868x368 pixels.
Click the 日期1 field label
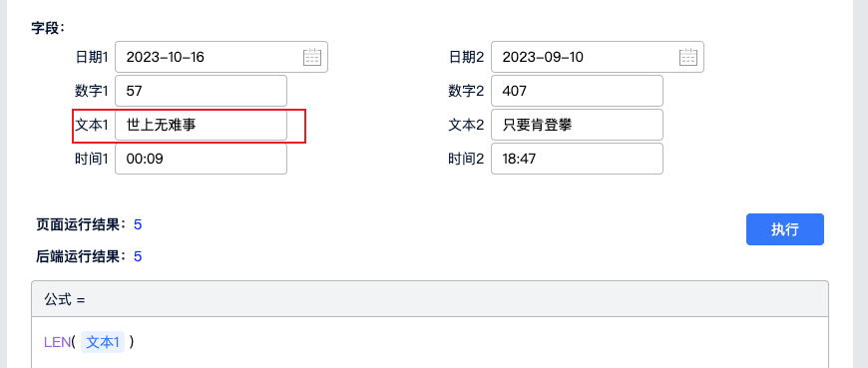[x=92, y=57]
